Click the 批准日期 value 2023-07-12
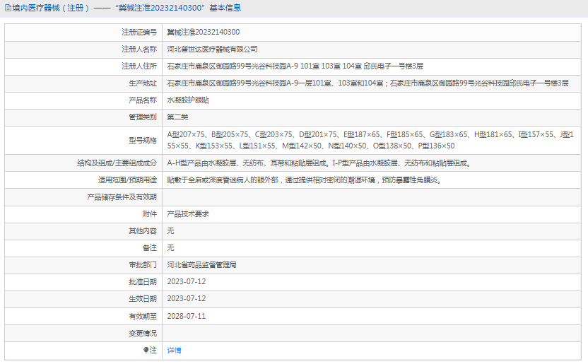 tap(187, 281)
